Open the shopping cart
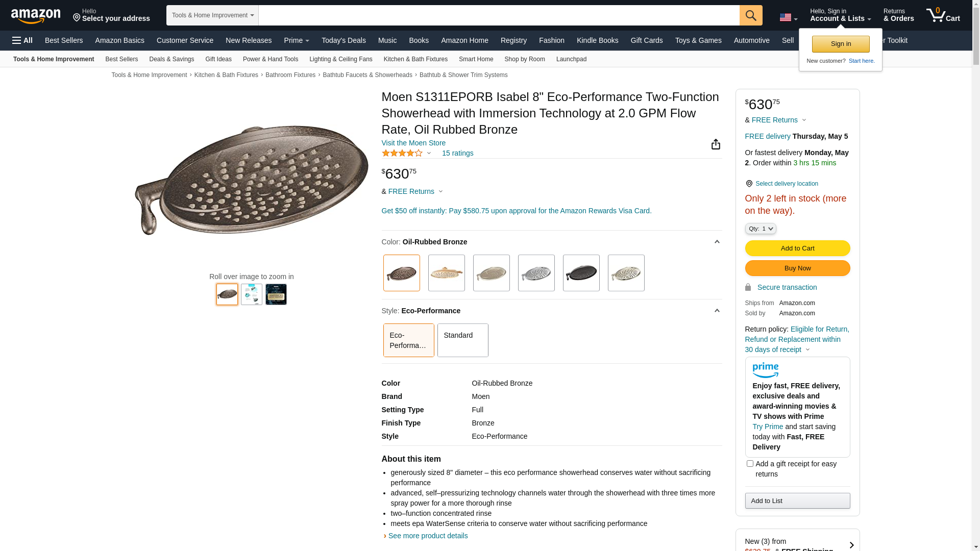This screenshot has width=980, height=551. [x=943, y=15]
